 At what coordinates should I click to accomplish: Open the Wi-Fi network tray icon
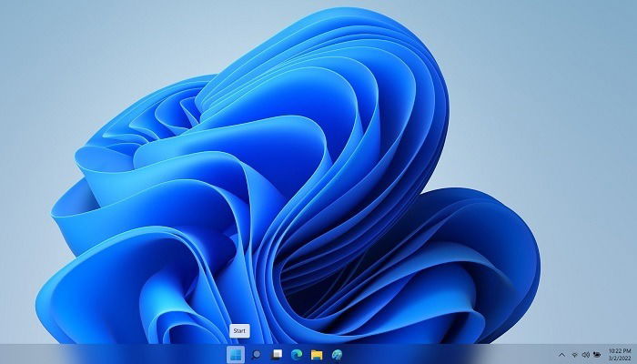point(575,355)
